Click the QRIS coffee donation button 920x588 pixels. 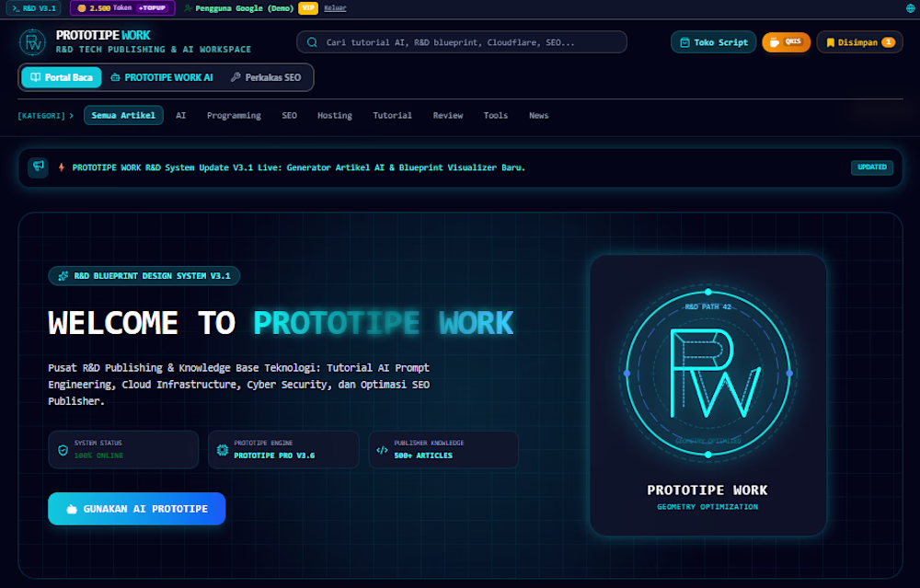pos(787,42)
